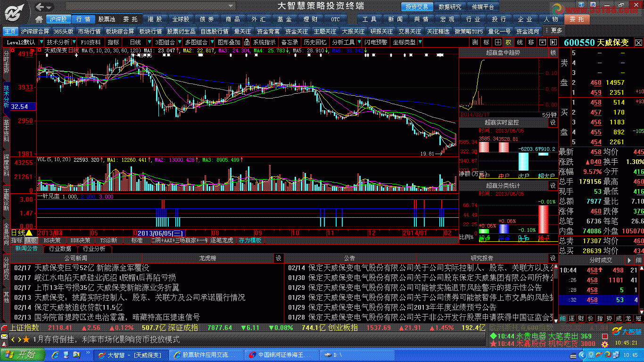Select the DDE决策 template
Image resolution: width=644 pixels, height=362 pixels.
(x=80, y=240)
